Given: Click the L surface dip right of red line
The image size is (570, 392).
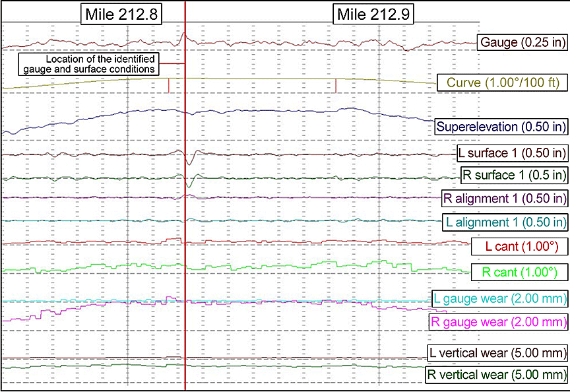Looking at the screenshot, I should pos(191,163).
